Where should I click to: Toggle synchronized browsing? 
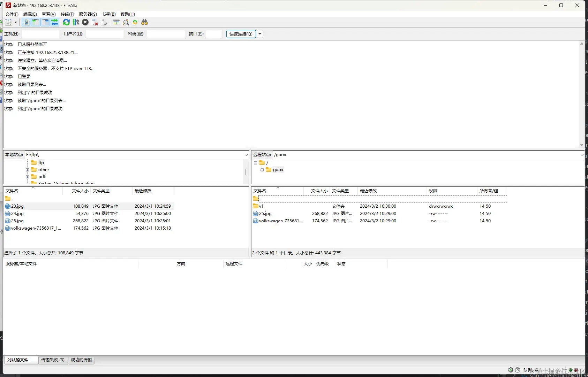(135, 22)
